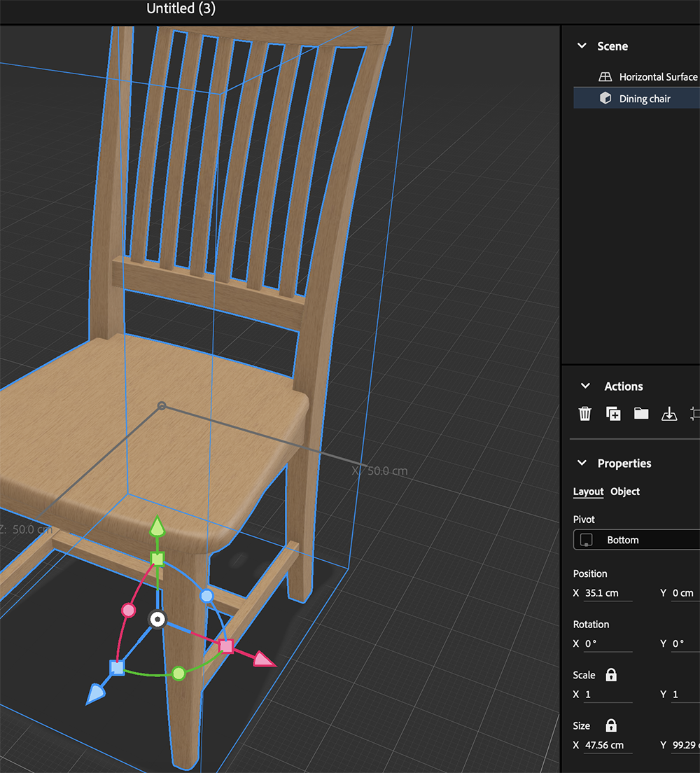Click the frame icon at the Actions row edge
Viewport: 700px width, 773px height.
point(695,413)
